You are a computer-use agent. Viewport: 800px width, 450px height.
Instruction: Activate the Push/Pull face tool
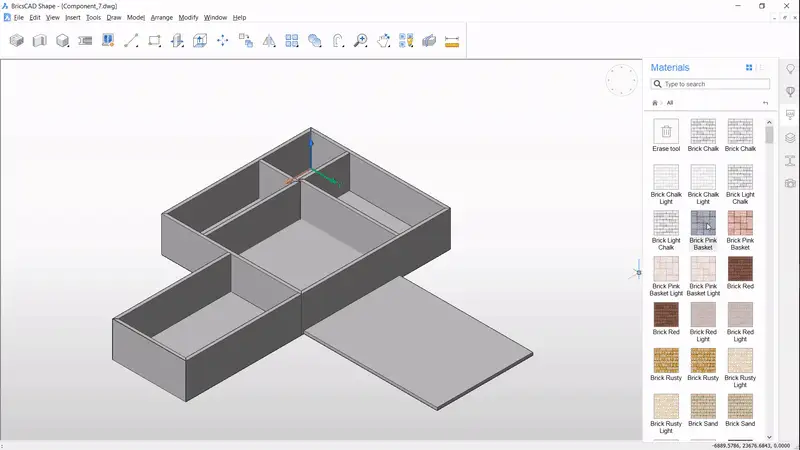[177, 40]
